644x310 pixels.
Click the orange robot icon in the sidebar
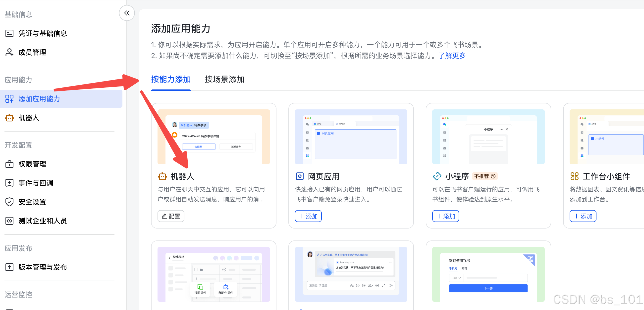pos(9,118)
